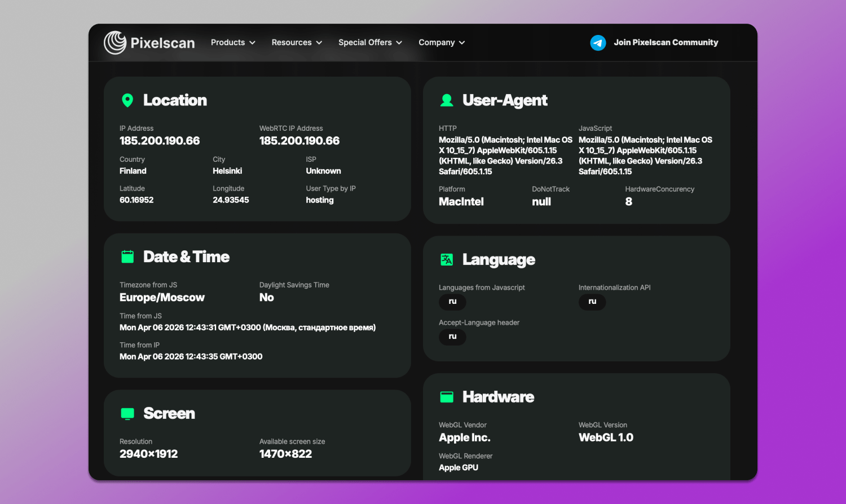846x504 pixels.
Task: Click the Language translate icon
Action: tap(447, 259)
